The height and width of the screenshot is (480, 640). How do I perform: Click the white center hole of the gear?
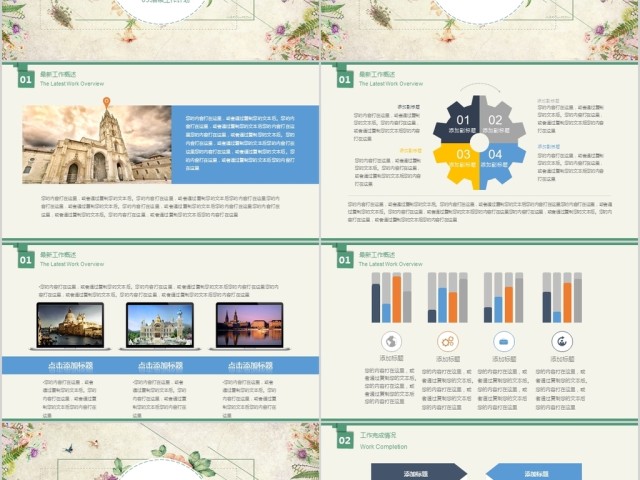tap(480, 142)
